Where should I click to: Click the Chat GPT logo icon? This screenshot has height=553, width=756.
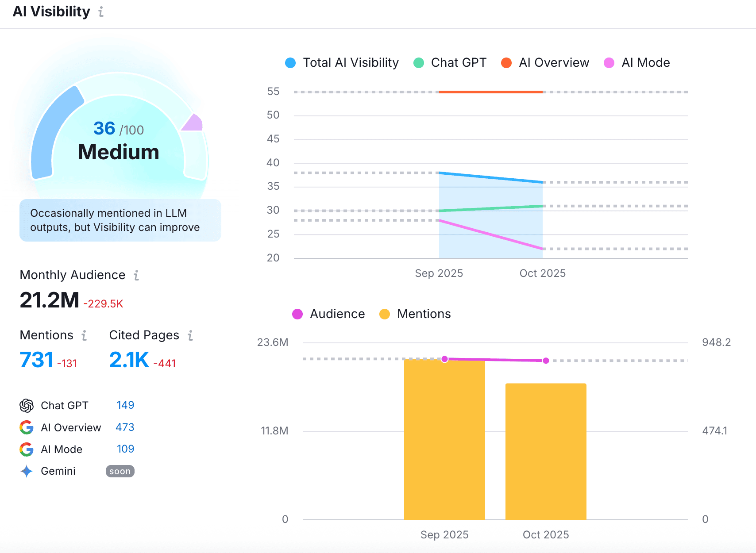point(27,405)
